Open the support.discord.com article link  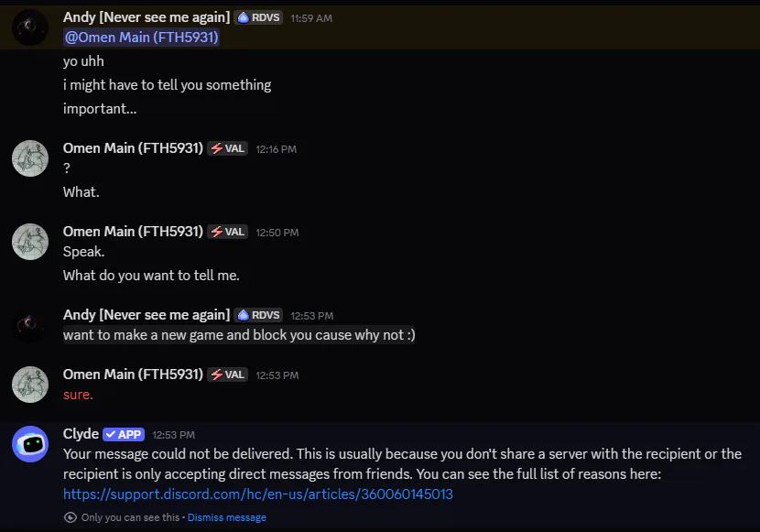coord(258,494)
